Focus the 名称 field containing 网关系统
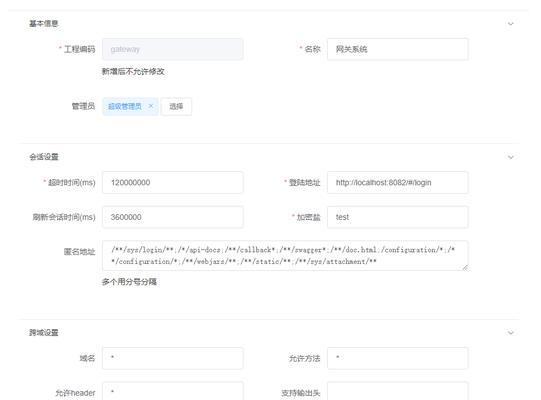541x400 pixels. 397,49
